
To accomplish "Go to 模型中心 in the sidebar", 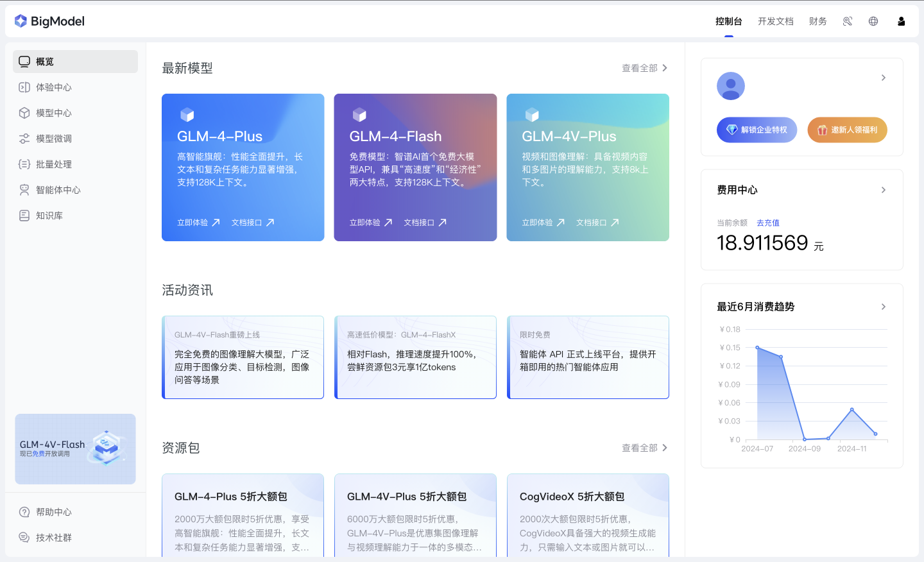I will (x=75, y=113).
